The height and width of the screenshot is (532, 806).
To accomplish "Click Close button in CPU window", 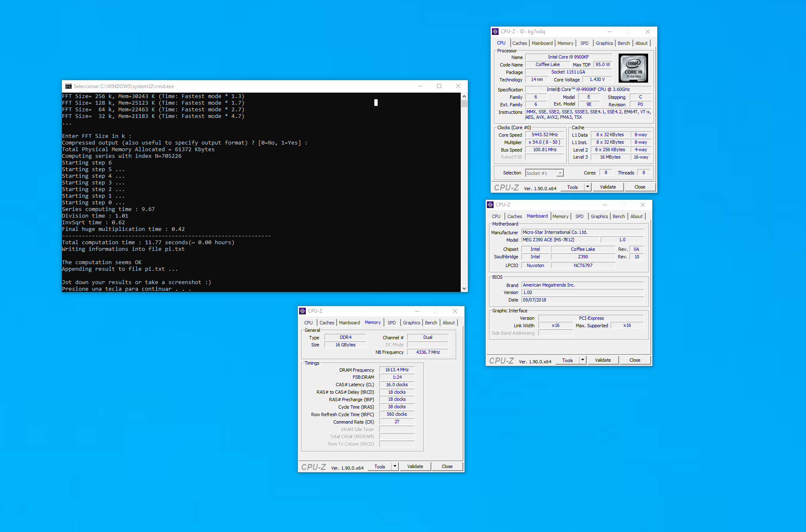I will click(x=640, y=187).
